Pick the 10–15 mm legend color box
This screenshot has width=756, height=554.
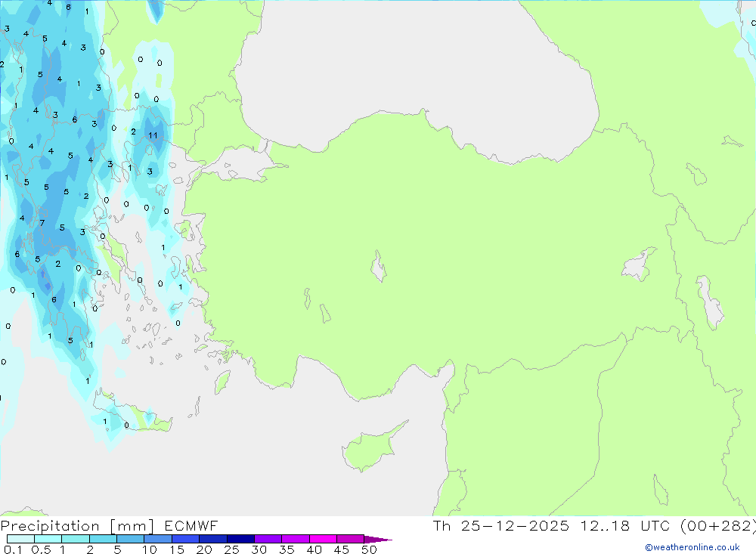tap(158, 539)
